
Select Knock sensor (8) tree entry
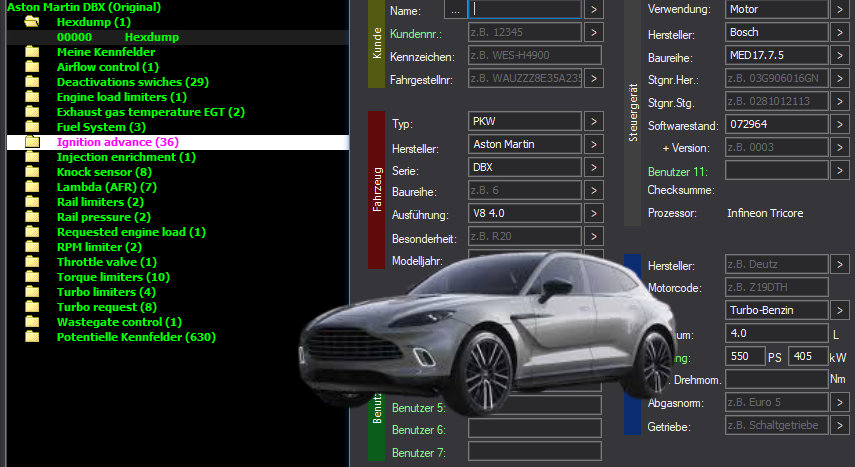tap(104, 172)
